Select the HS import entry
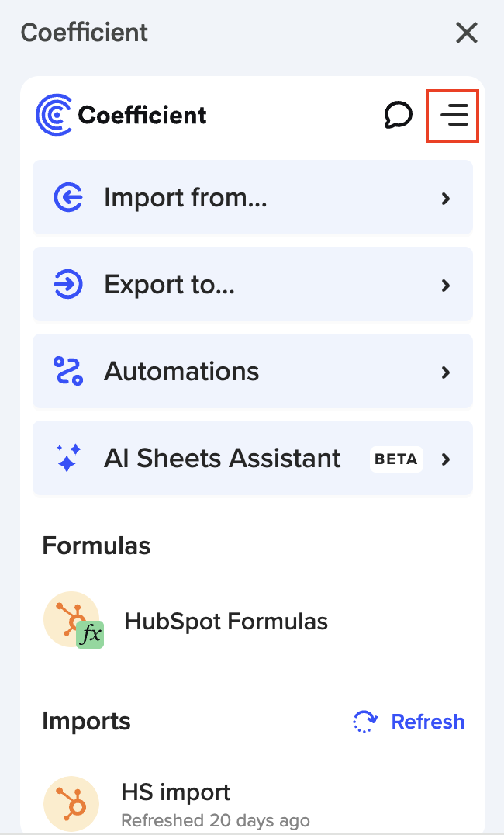504x835 pixels. tap(176, 792)
